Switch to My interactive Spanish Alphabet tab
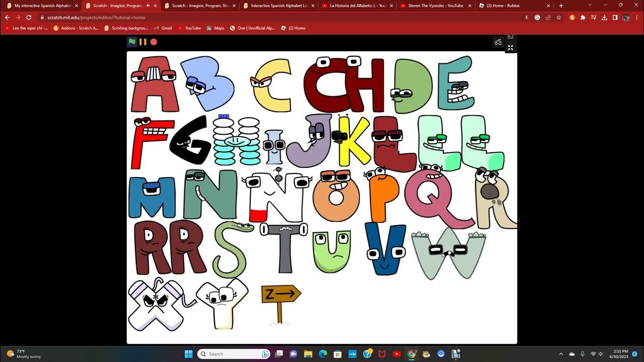This screenshot has height=362, width=644. point(43,6)
